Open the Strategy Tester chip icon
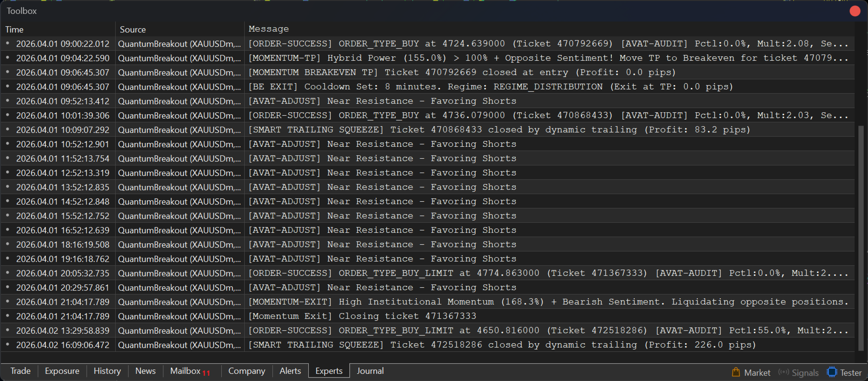Screen dimensions: 868x381 (x=832, y=372)
